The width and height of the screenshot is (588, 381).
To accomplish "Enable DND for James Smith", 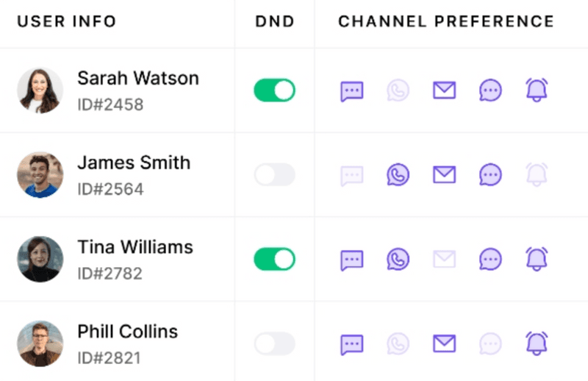I will tap(274, 175).
